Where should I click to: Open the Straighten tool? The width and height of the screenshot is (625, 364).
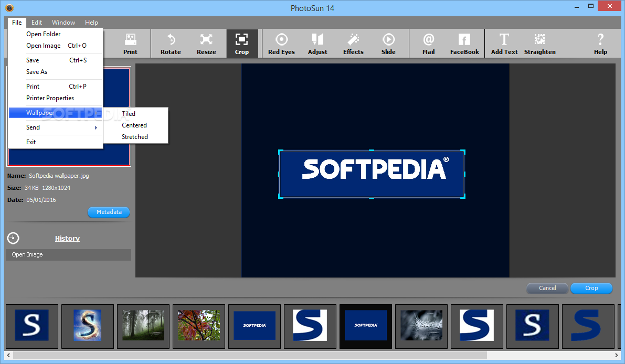pyautogui.click(x=539, y=44)
